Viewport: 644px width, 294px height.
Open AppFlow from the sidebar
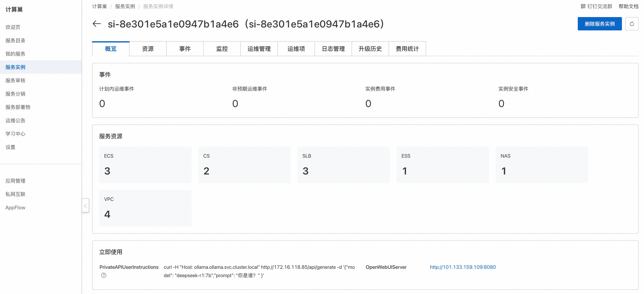point(15,208)
